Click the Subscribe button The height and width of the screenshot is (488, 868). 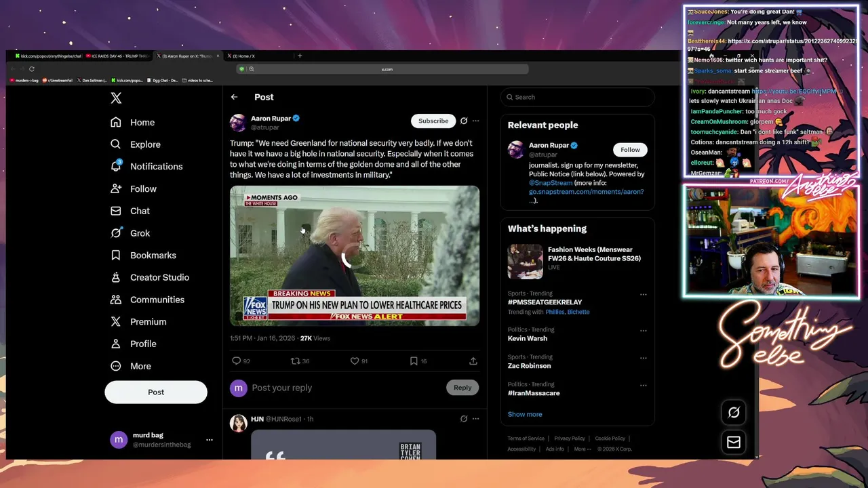433,121
